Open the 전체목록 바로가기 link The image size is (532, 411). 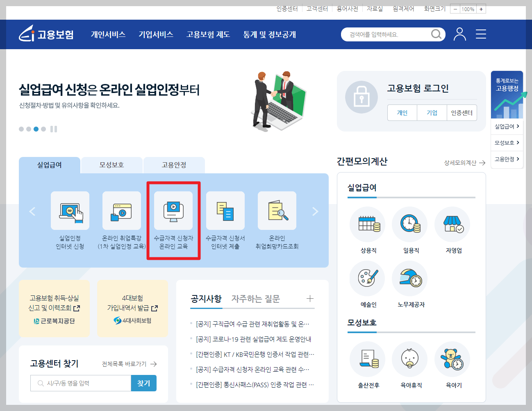click(x=130, y=364)
